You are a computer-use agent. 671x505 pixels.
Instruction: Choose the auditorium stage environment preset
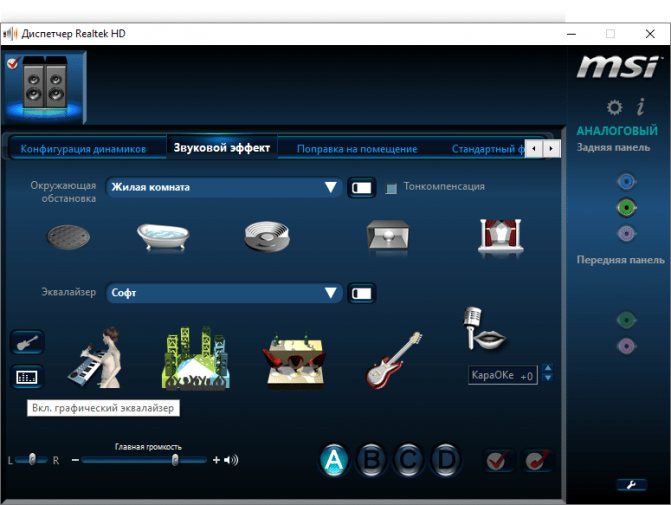tap(501, 236)
